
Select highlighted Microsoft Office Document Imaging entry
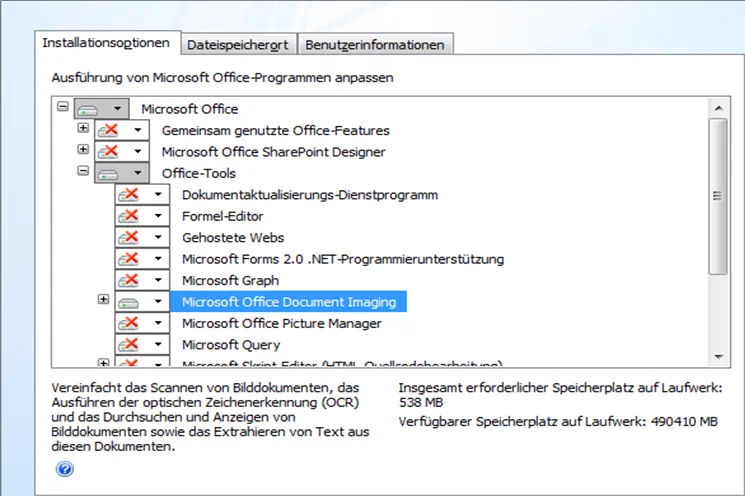click(288, 302)
